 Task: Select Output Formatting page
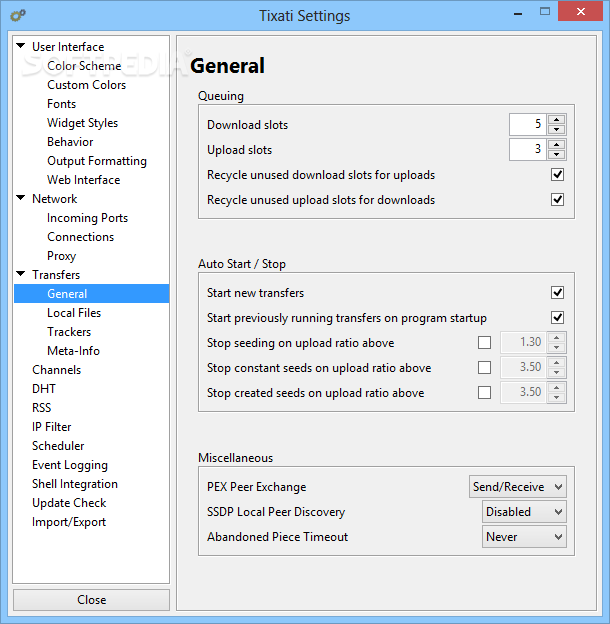[97, 161]
